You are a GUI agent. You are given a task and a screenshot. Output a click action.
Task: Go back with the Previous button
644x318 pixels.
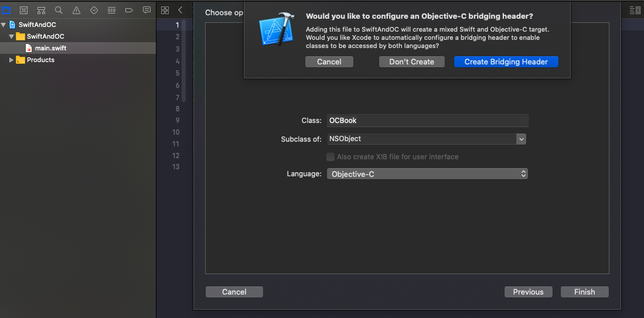tap(528, 292)
